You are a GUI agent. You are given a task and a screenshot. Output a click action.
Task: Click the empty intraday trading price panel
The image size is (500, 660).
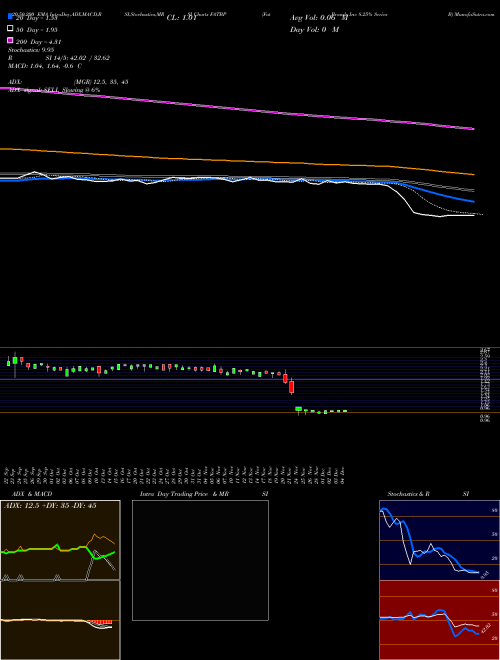(200, 560)
